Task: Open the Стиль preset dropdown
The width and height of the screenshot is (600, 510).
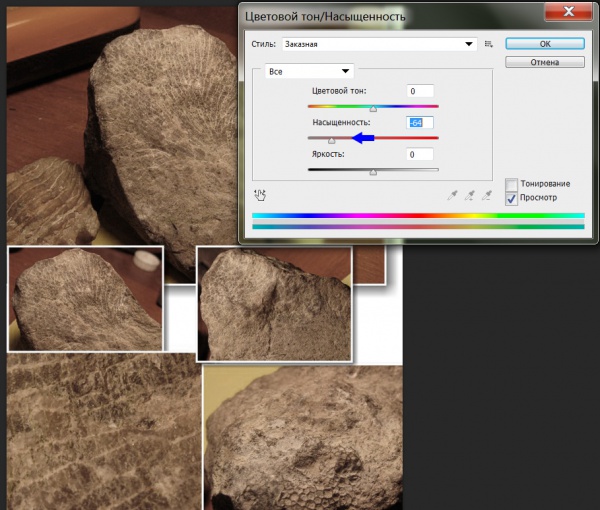Action: point(378,44)
